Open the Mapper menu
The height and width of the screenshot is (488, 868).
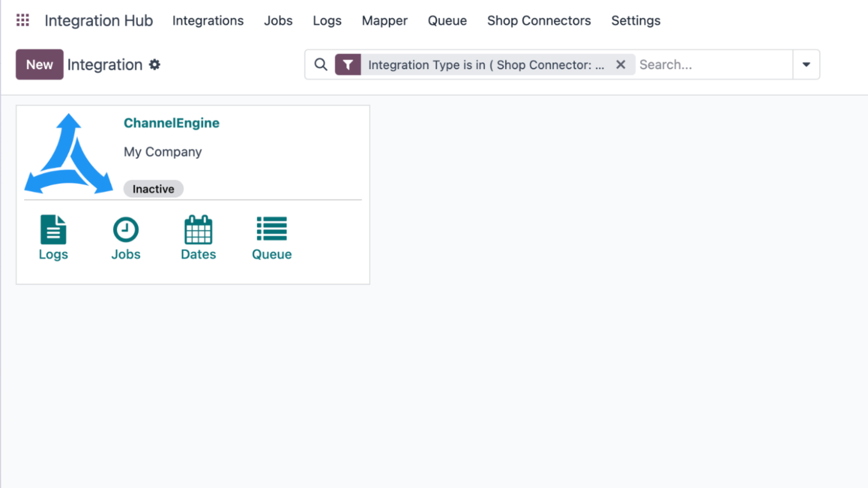pos(385,20)
